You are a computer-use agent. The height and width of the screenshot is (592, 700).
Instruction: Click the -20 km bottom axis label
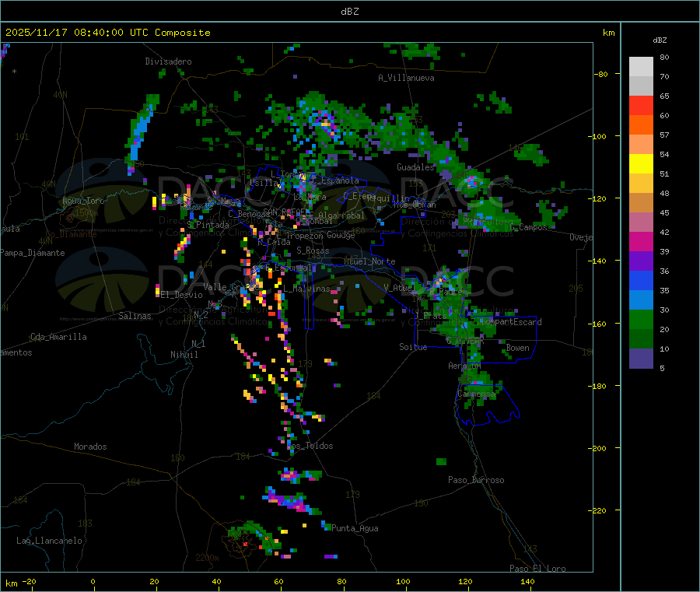(x=29, y=581)
